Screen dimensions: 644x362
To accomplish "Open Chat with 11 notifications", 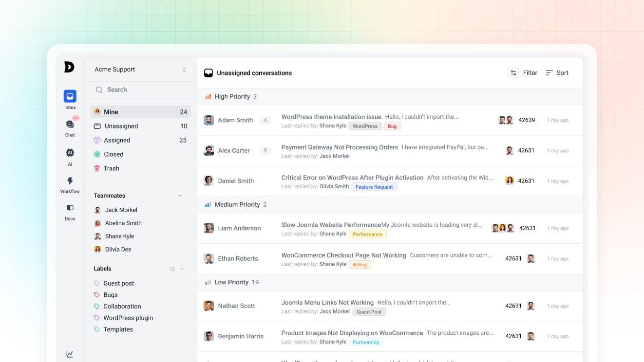I will coord(70,125).
